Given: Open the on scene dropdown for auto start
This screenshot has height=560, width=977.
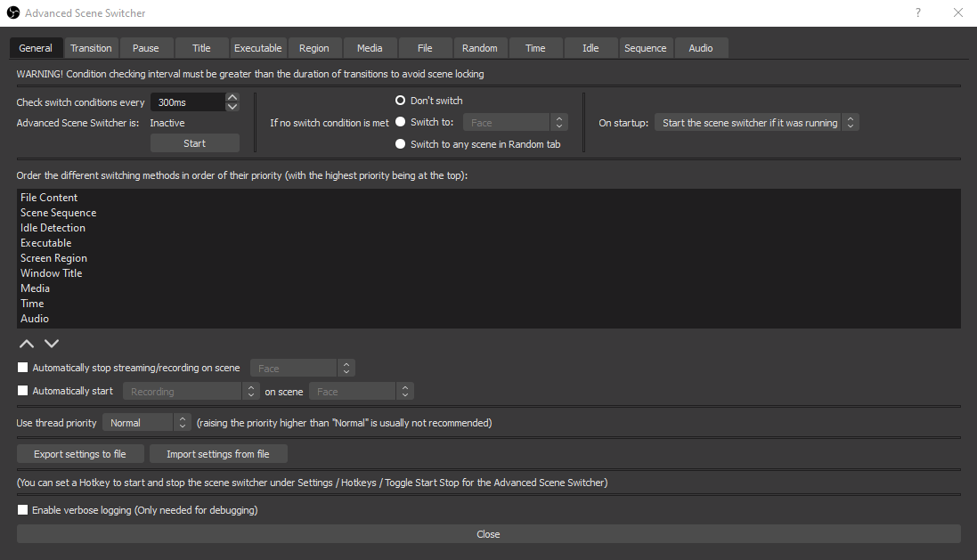Looking at the screenshot, I should pos(362,391).
